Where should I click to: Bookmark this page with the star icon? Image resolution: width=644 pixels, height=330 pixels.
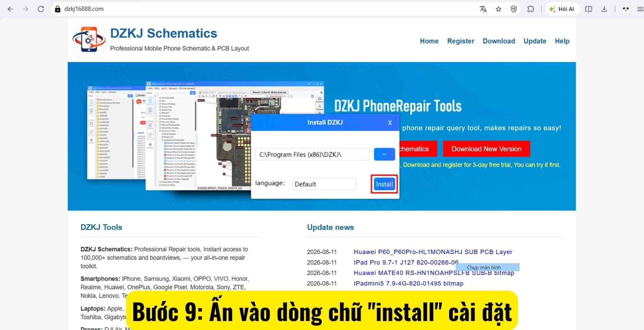pyautogui.click(x=498, y=9)
